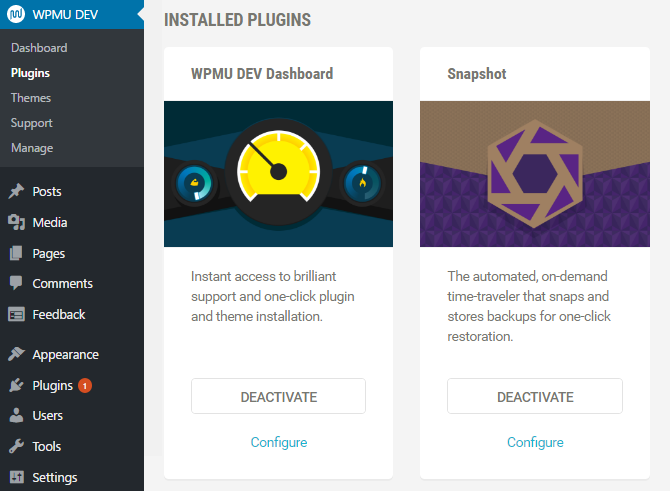Image resolution: width=670 pixels, height=491 pixels.
Task: Click the Users person icon
Action: click(x=16, y=415)
